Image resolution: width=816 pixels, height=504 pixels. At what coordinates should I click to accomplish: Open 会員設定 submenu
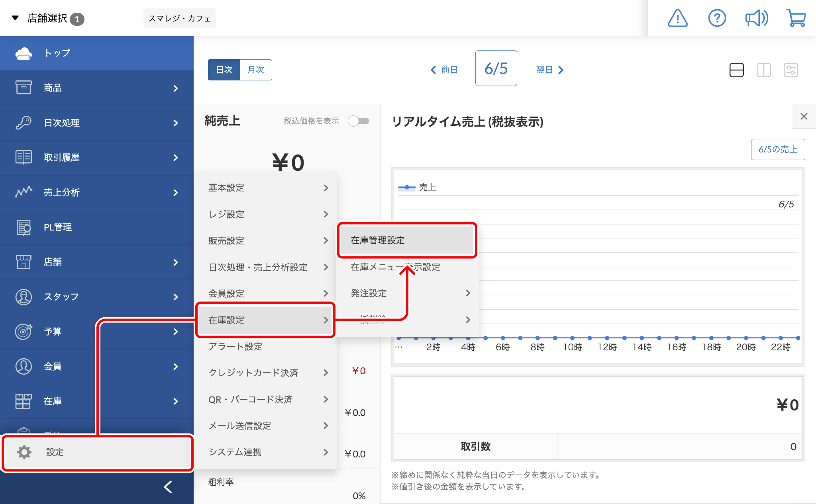coord(265,293)
